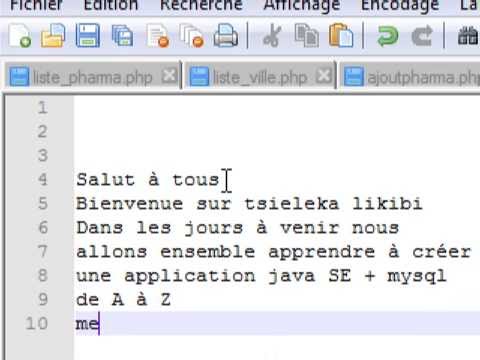Viewport: 480px width, 360px height.
Task: Click the New file icon
Action: pyautogui.click(x=19, y=35)
